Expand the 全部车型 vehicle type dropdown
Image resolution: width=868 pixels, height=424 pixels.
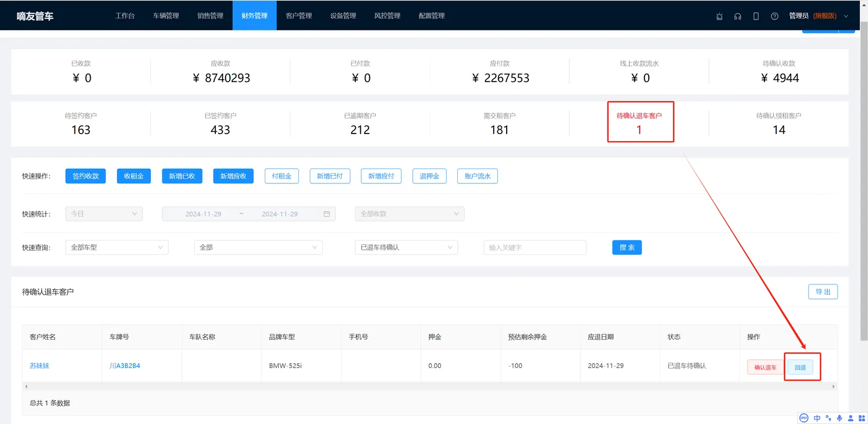point(117,248)
